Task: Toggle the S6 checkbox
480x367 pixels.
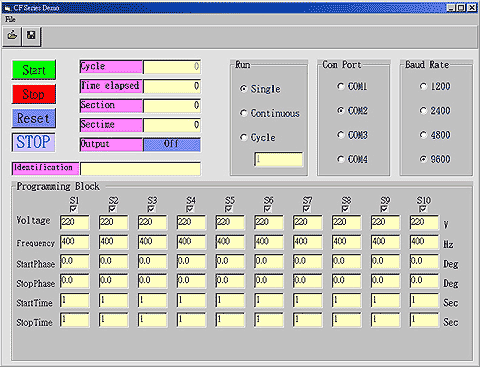Action: (x=268, y=209)
